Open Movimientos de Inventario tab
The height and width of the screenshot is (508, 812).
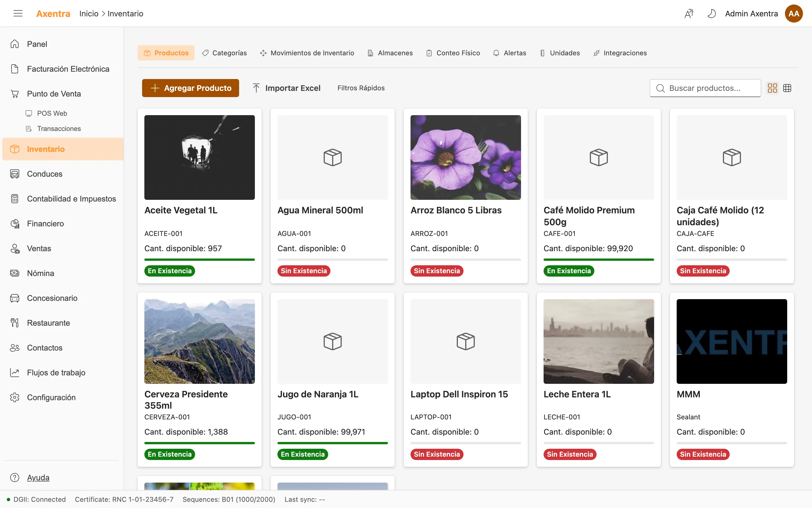[x=307, y=53]
